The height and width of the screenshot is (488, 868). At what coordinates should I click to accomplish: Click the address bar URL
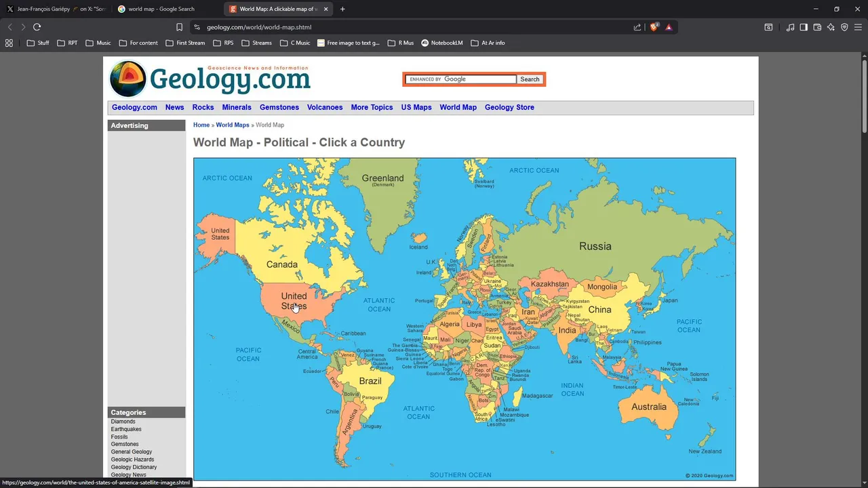tap(259, 27)
